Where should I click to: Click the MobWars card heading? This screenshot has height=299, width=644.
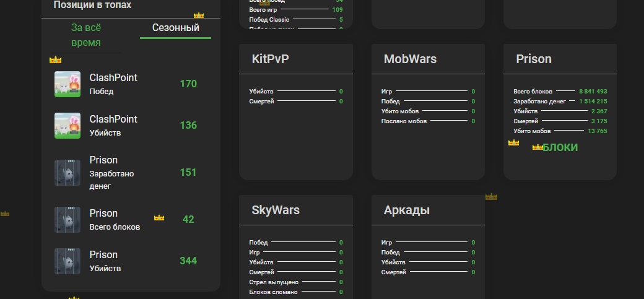coord(410,59)
